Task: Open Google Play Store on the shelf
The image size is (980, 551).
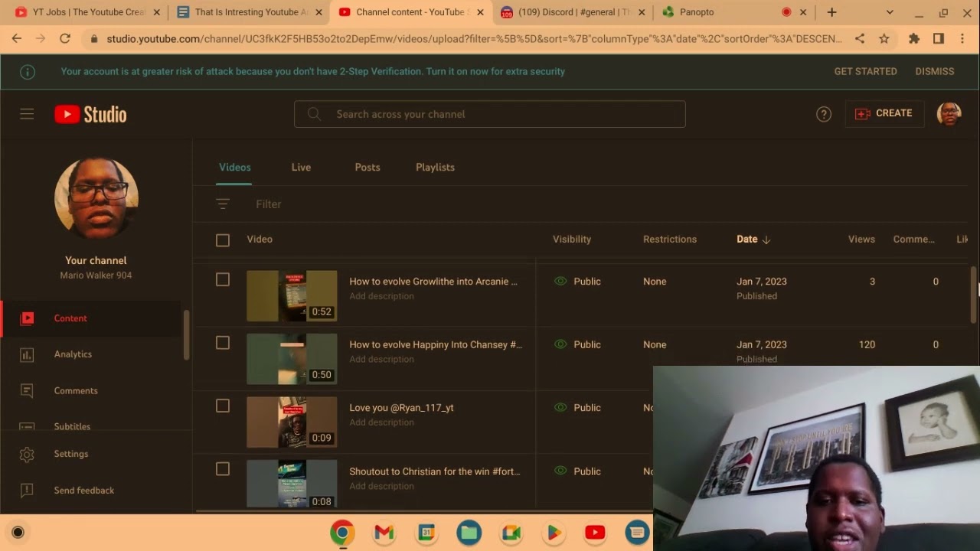Action: 554,533
